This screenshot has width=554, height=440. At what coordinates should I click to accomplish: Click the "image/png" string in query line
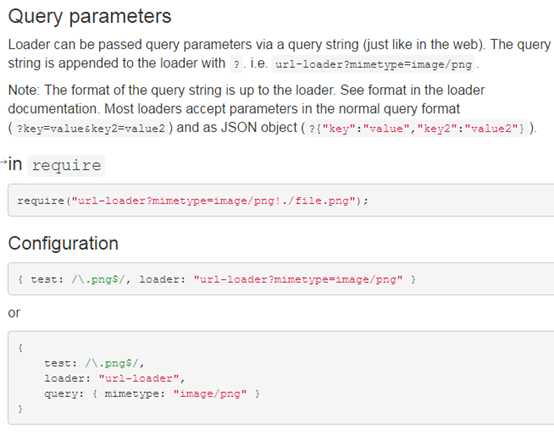(x=210, y=393)
